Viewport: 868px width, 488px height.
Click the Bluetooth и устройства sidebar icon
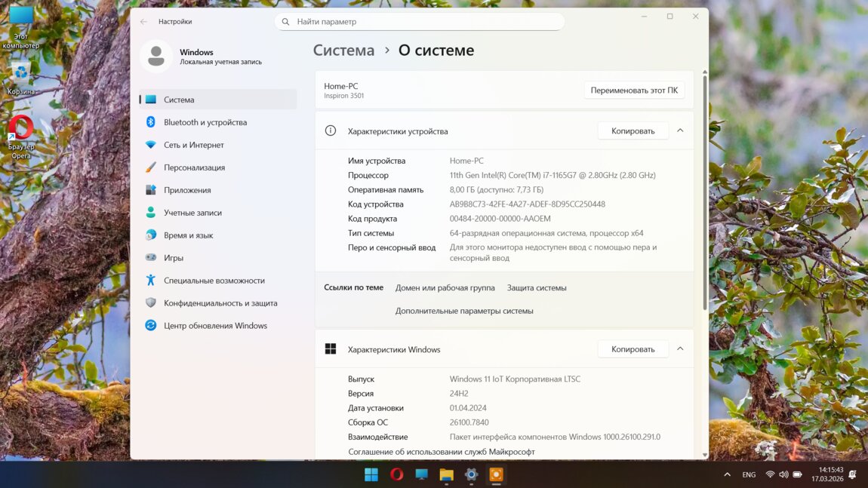coord(150,122)
